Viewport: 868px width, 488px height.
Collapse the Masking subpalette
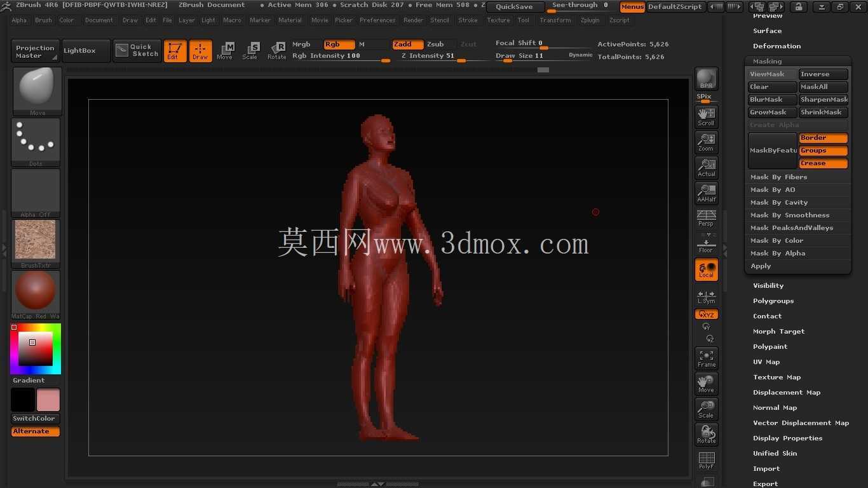(x=767, y=62)
